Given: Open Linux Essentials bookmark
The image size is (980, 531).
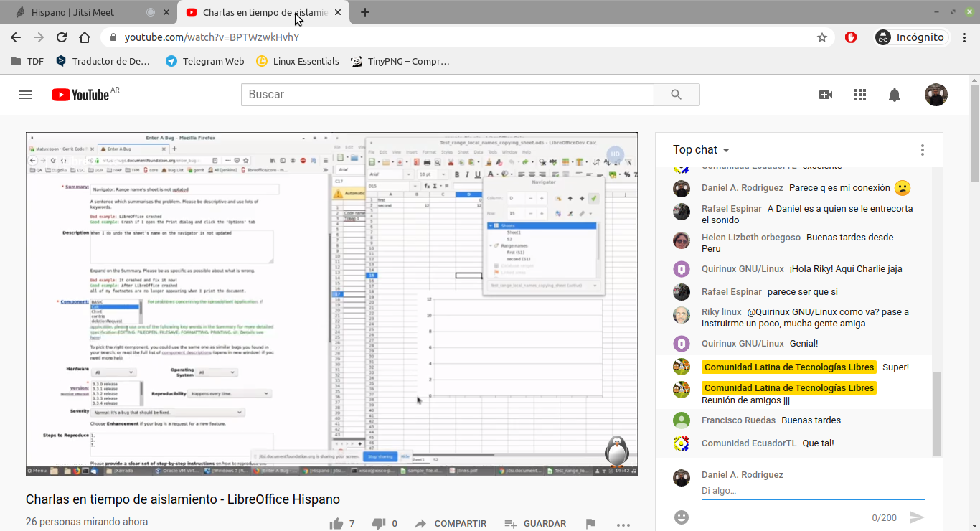Looking at the screenshot, I should pyautogui.click(x=298, y=61).
